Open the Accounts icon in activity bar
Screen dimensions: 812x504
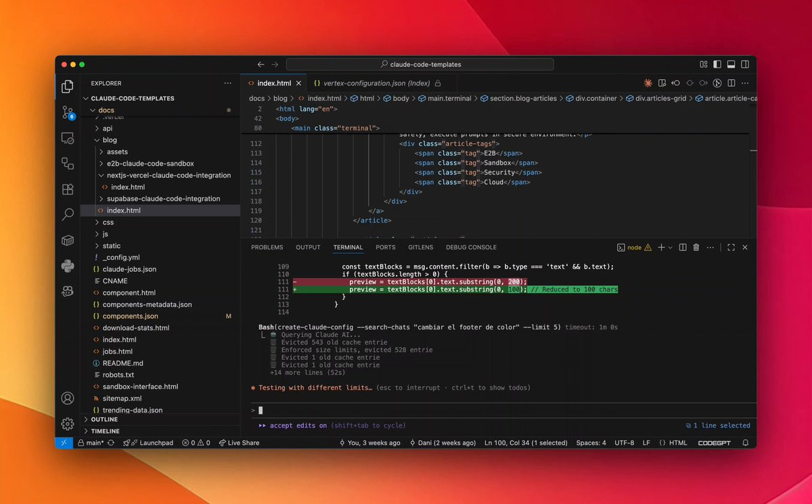coord(68,398)
